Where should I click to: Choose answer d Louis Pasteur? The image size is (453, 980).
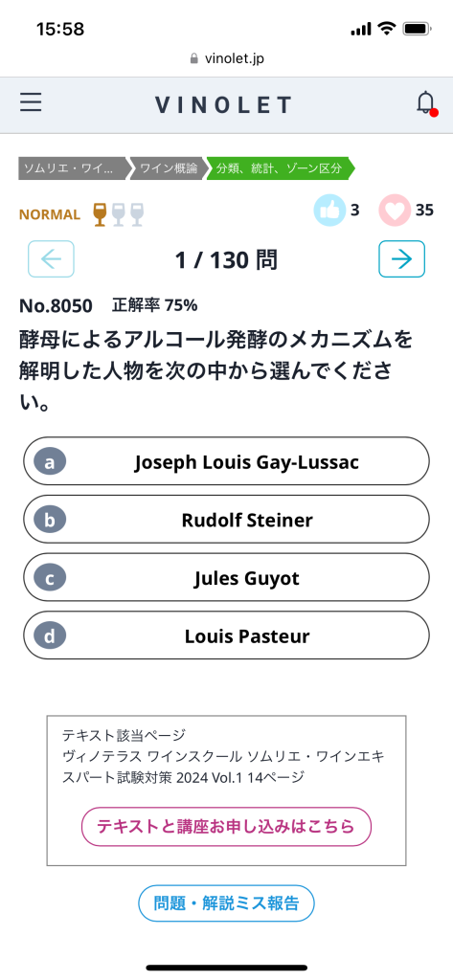226,635
